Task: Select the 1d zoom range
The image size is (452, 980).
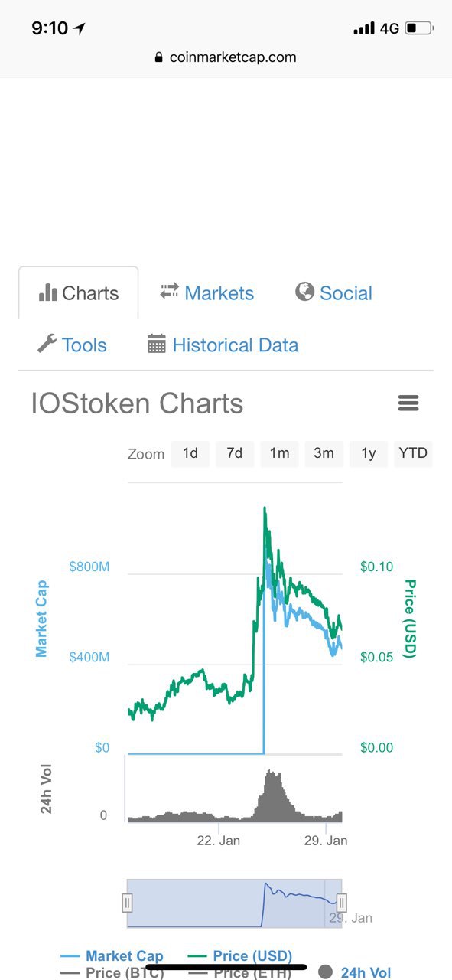Action: 190,453
